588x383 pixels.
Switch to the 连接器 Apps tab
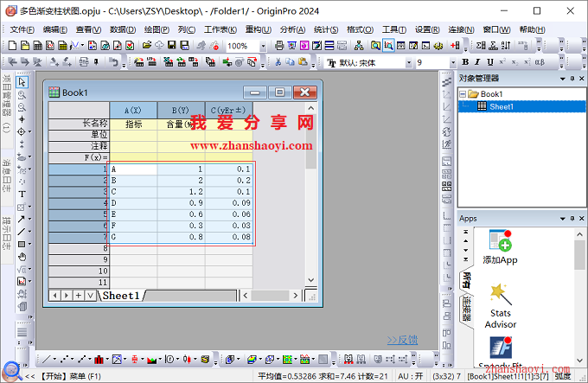(x=466, y=310)
